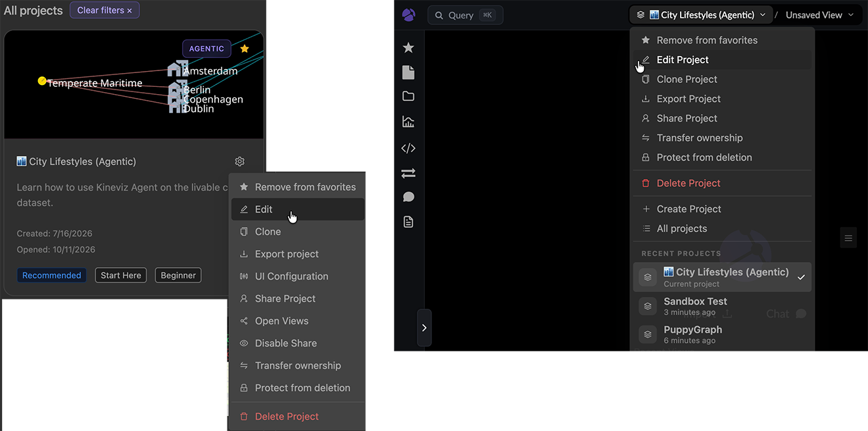Choose Edit Project in header dropdown
This screenshot has width=868, height=431.
point(722,60)
